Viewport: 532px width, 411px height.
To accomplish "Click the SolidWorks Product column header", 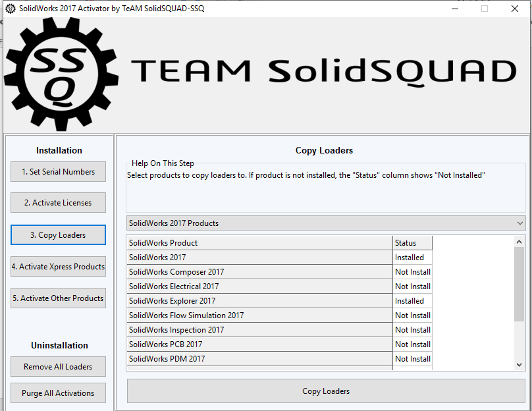I will click(x=259, y=243).
